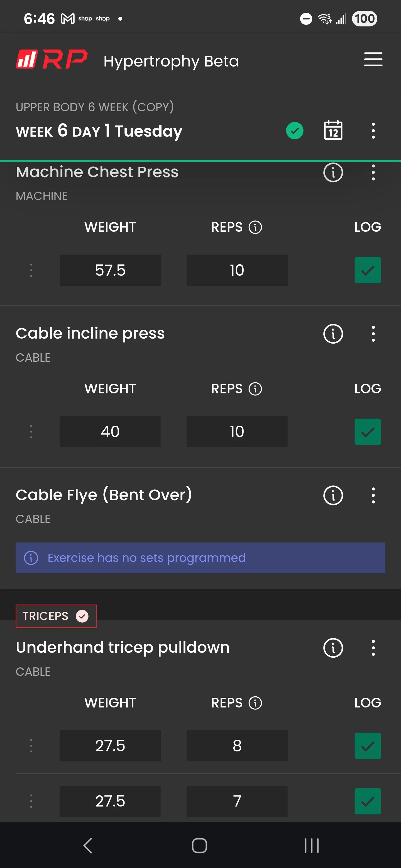Image resolution: width=401 pixels, height=868 pixels.
Task: Open workout day options three-dot menu
Action: [x=373, y=131]
